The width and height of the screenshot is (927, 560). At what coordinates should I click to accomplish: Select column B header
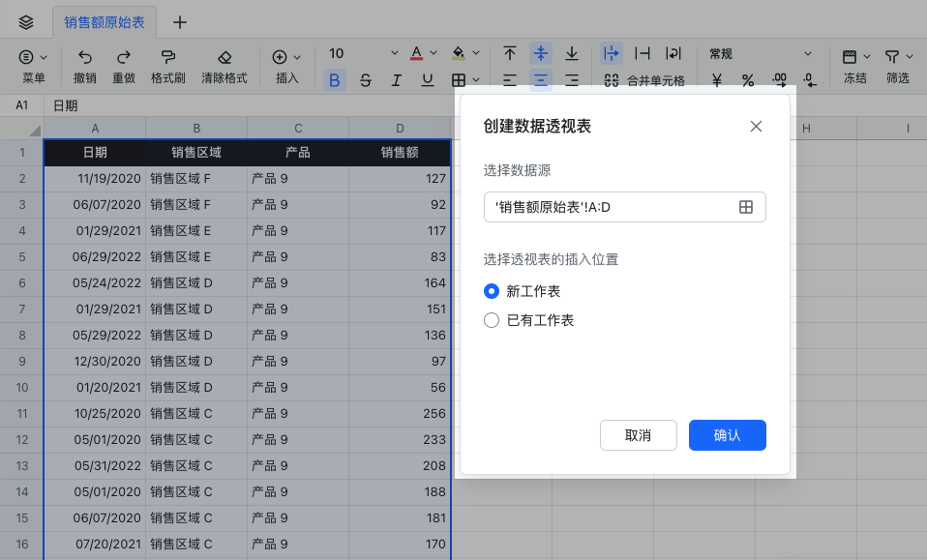point(196,129)
